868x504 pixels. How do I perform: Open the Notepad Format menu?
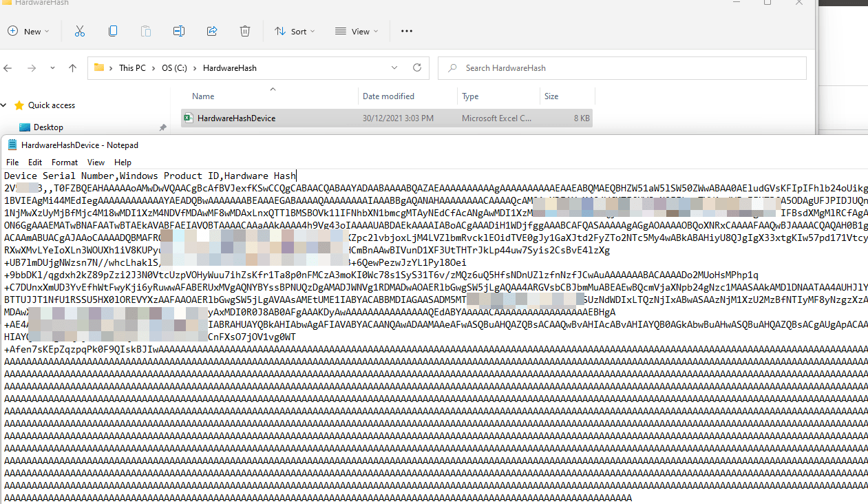tap(65, 162)
